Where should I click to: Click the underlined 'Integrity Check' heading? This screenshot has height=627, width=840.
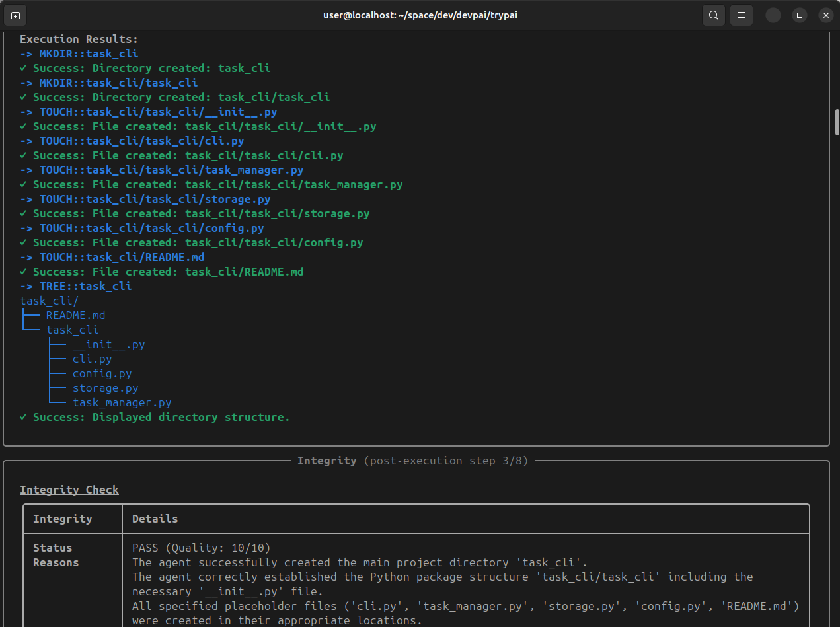(x=69, y=490)
